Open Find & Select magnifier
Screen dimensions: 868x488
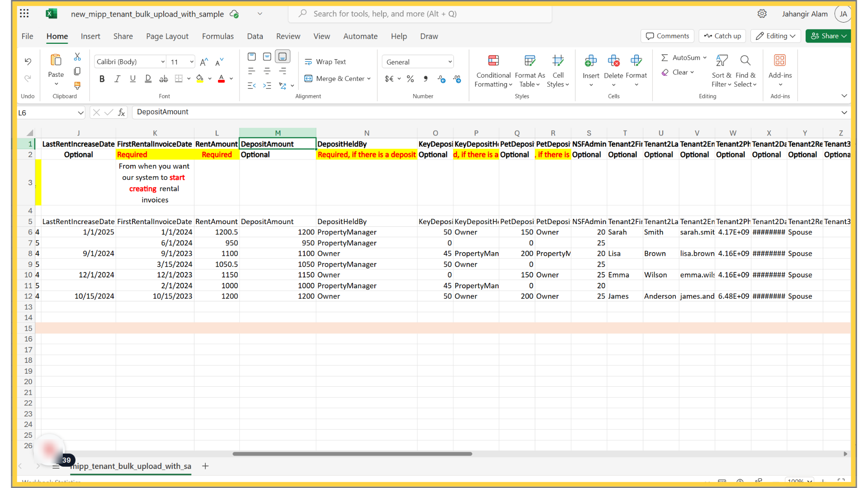[745, 71]
